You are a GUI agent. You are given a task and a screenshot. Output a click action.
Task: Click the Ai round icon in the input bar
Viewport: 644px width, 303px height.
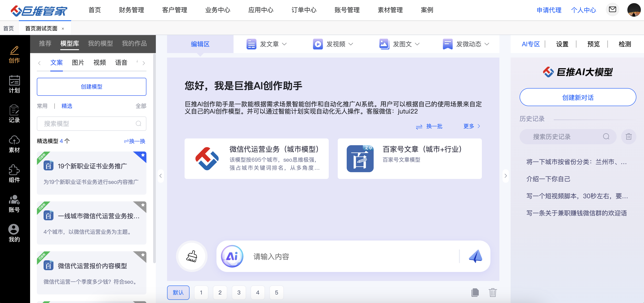point(232,256)
